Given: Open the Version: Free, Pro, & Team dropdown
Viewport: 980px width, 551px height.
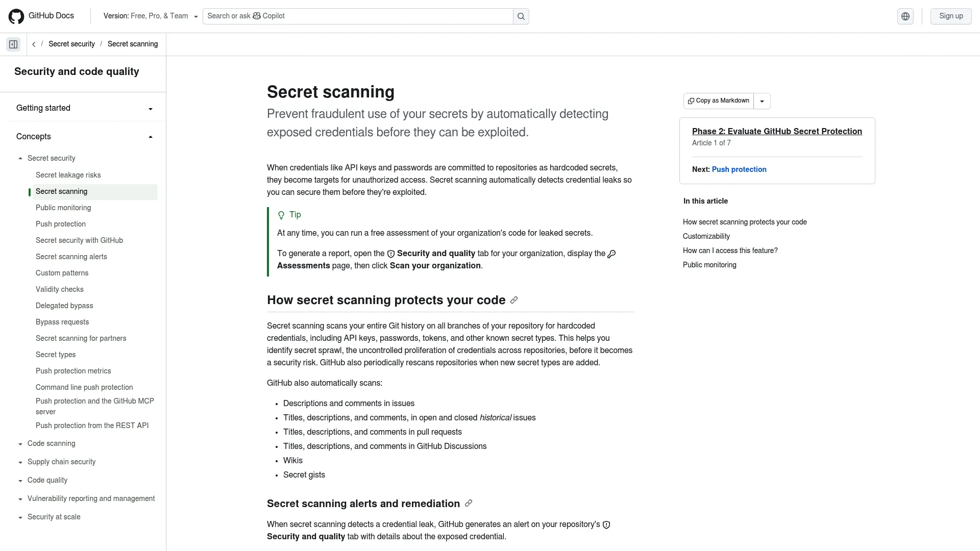Looking at the screenshot, I should (x=151, y=16).
